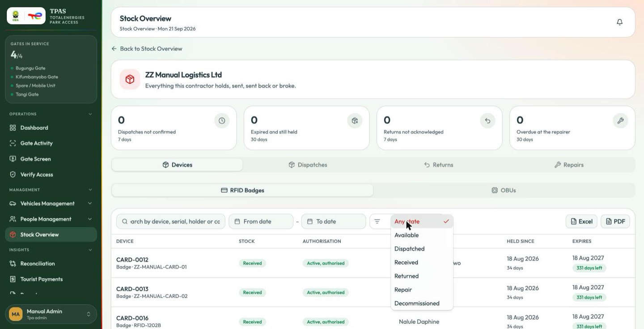
Task: Click the ZZ Manual Logistics box icon
Action: point(130,79)
